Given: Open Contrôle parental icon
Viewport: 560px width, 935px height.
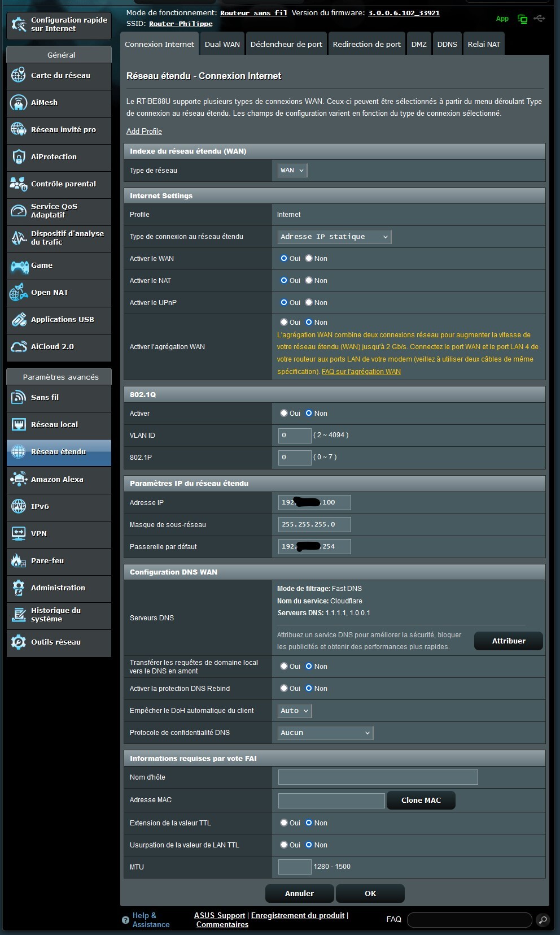Looking at the screenshot, I should tap(19, 184).
